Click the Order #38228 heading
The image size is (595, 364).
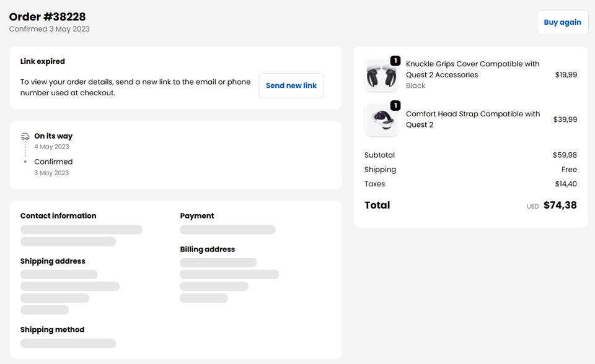pos(47,17)
